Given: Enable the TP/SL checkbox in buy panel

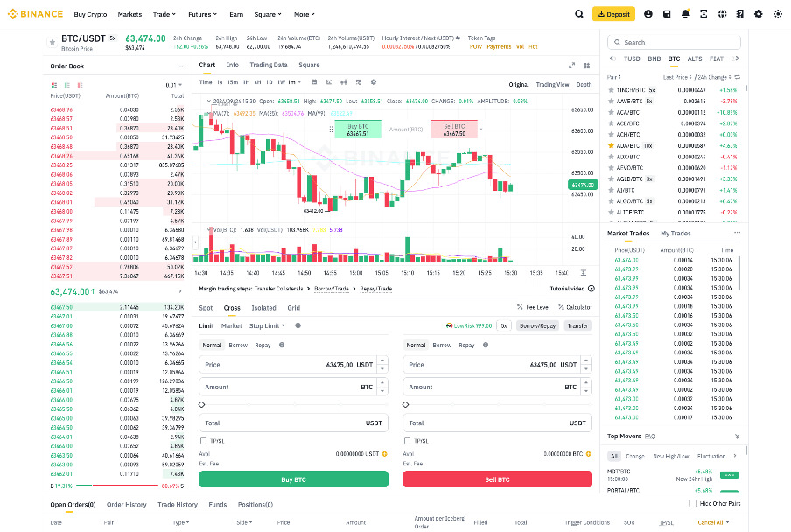Looking at the screenshot, I should coord(203,440).
